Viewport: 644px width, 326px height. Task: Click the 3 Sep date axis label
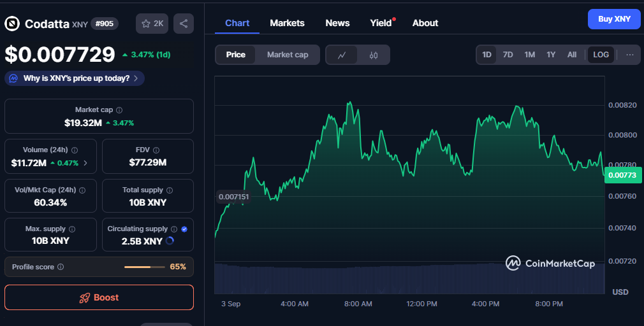click(231, 304)
